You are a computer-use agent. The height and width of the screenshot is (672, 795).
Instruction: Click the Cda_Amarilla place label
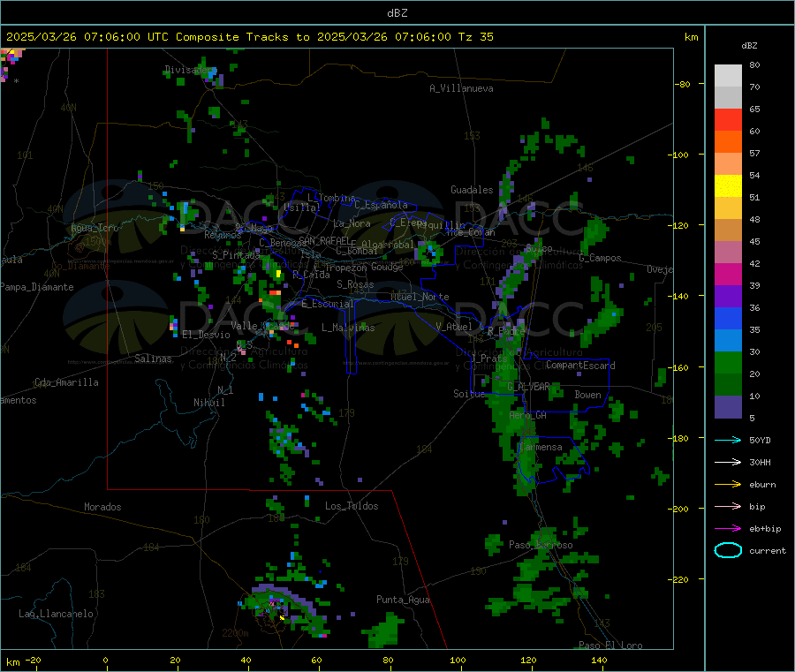[x=66, y=382]
